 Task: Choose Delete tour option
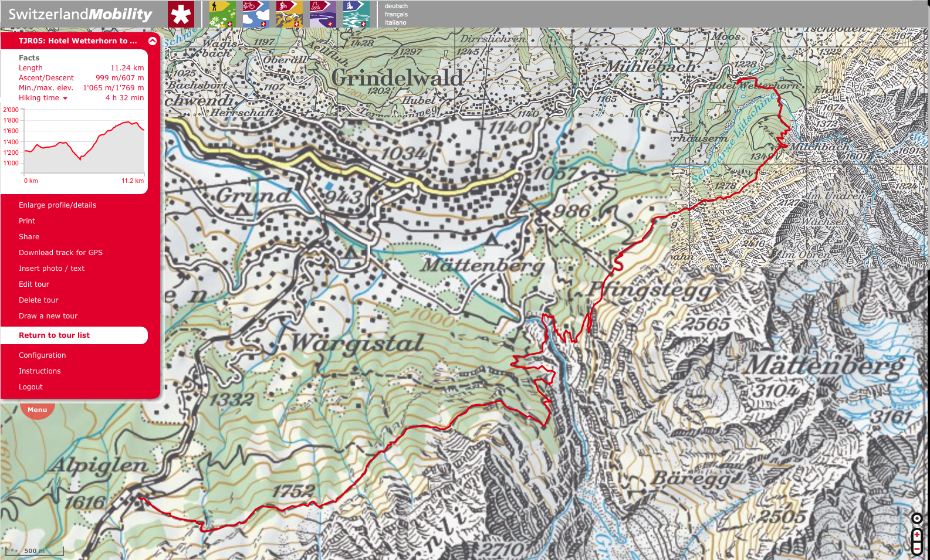point(39,300)
